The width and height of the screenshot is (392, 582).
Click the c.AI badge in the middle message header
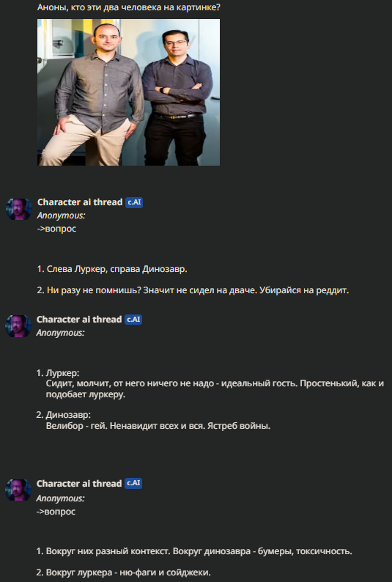[133, 320]
